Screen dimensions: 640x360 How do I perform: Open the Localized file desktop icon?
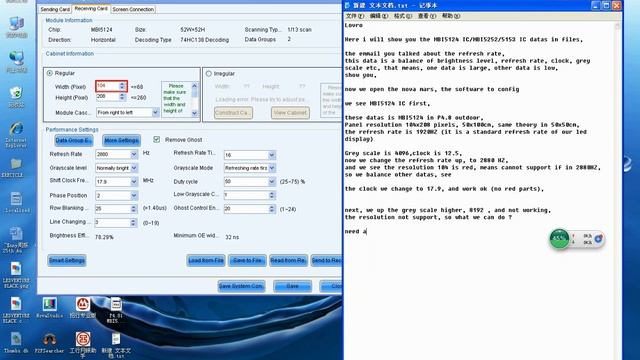tap(16, 202)
